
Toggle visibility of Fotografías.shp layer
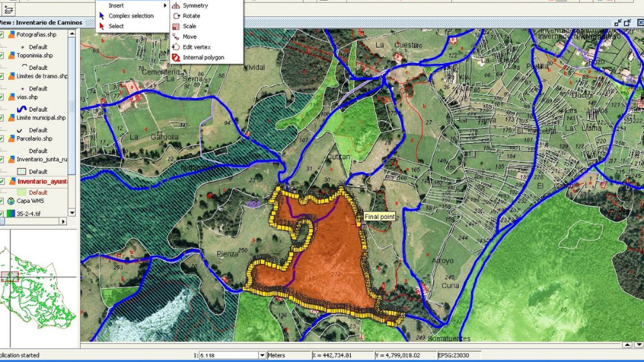(x=2, y=35)
